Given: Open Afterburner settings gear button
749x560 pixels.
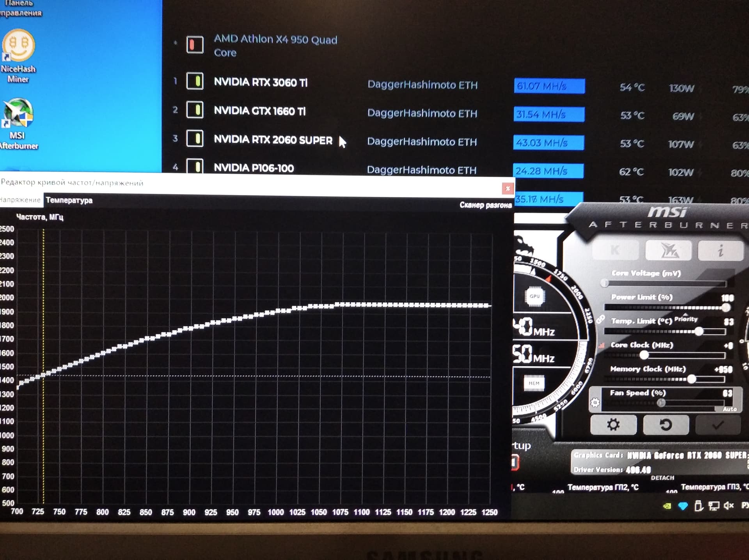Looking at the screenshot, I should 613,424.
